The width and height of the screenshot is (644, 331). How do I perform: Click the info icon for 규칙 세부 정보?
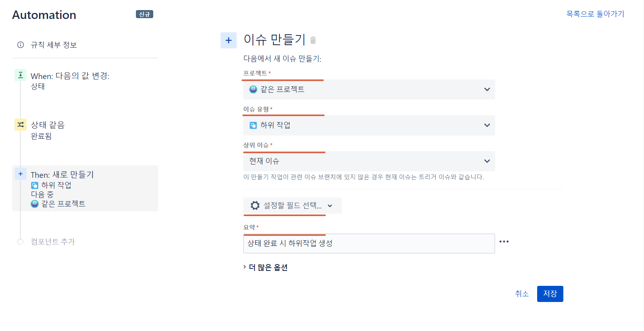[21, 45]
